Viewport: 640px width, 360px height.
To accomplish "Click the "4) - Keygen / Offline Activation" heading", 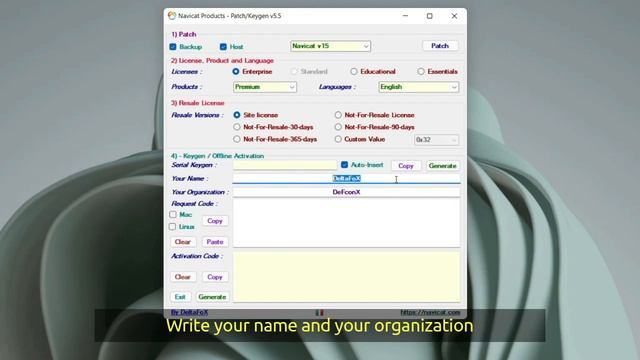I will tap(218, 156).
